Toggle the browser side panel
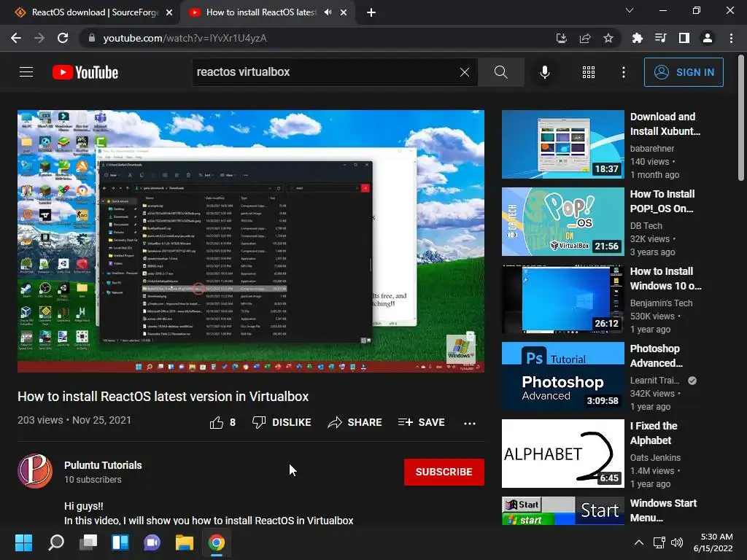The width and height of the screenshot is (747, 560). pos(684,38)
